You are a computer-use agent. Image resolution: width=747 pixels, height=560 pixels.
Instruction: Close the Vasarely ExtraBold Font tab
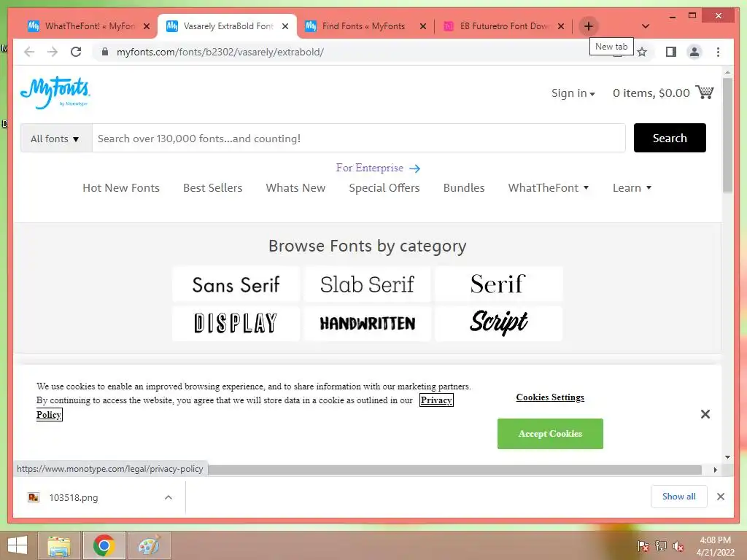click(285, 26)
